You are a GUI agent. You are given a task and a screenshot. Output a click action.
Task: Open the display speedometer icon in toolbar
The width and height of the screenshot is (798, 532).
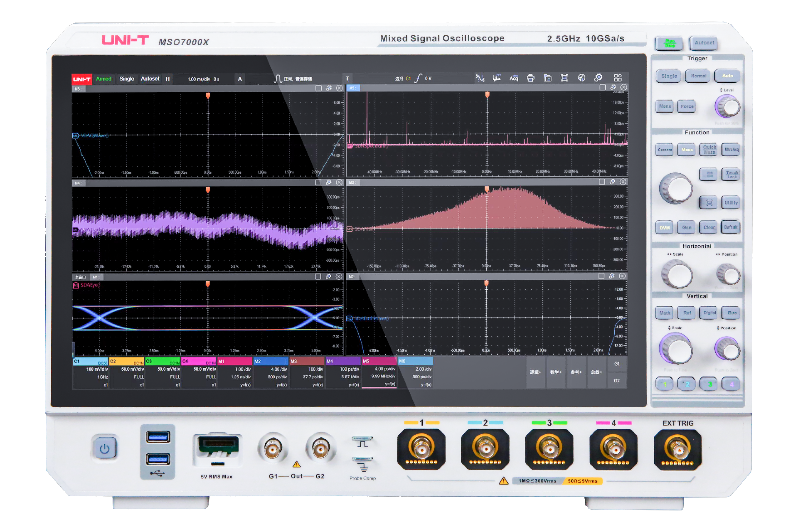[581, 78]
